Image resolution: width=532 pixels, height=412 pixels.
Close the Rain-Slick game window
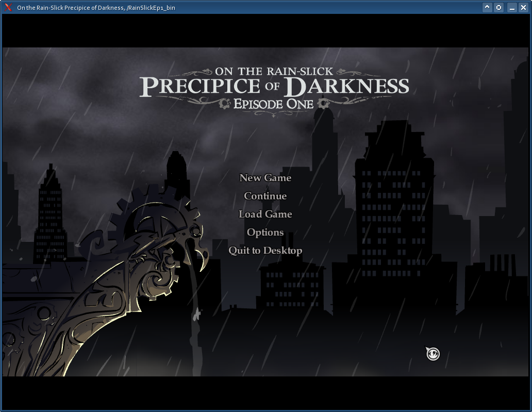(524, 7)
